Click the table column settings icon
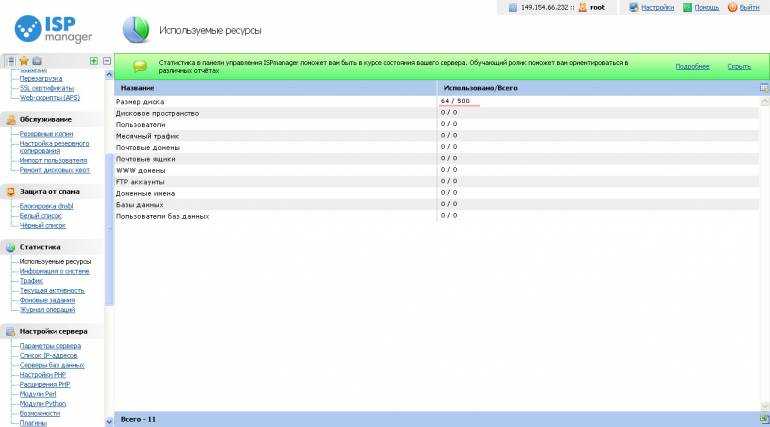 point(763,88)
